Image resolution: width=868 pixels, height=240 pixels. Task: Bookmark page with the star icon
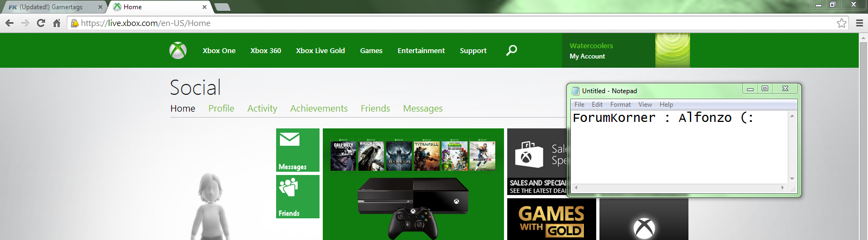click(841, 23)
